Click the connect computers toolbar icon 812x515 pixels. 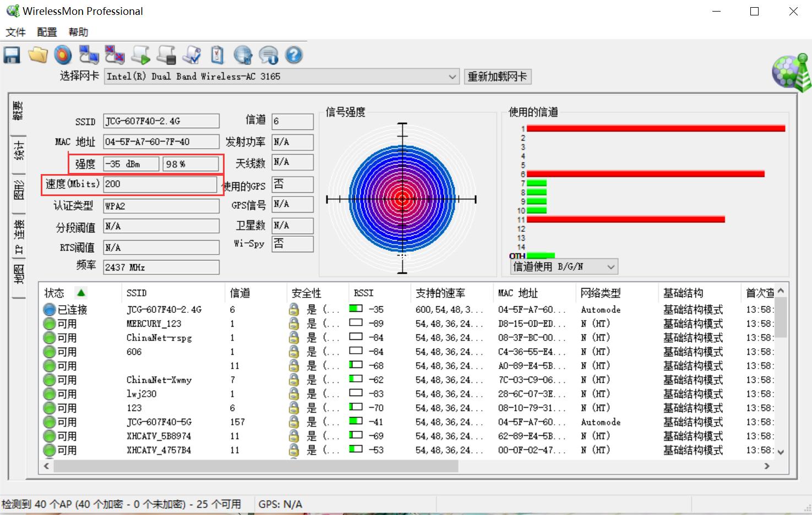[89, 55]
